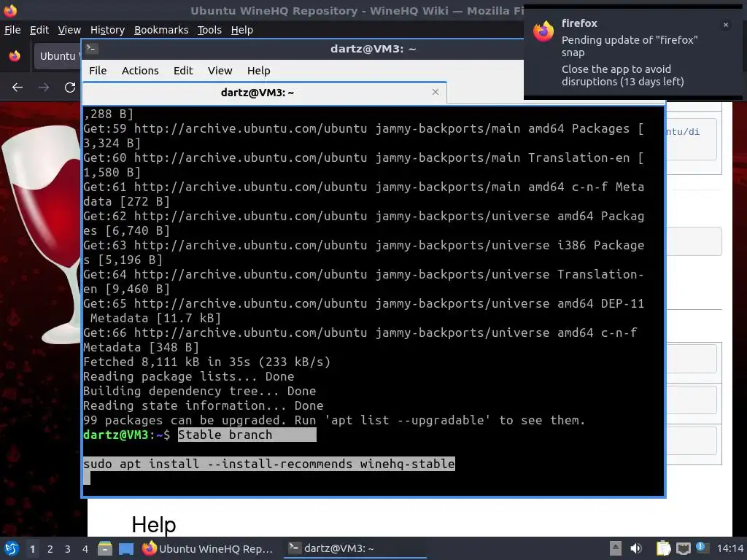Viewport: 747px width, 560px height.
Task: Switch to workspace 4 in the pager
Action: click(85, 549)
